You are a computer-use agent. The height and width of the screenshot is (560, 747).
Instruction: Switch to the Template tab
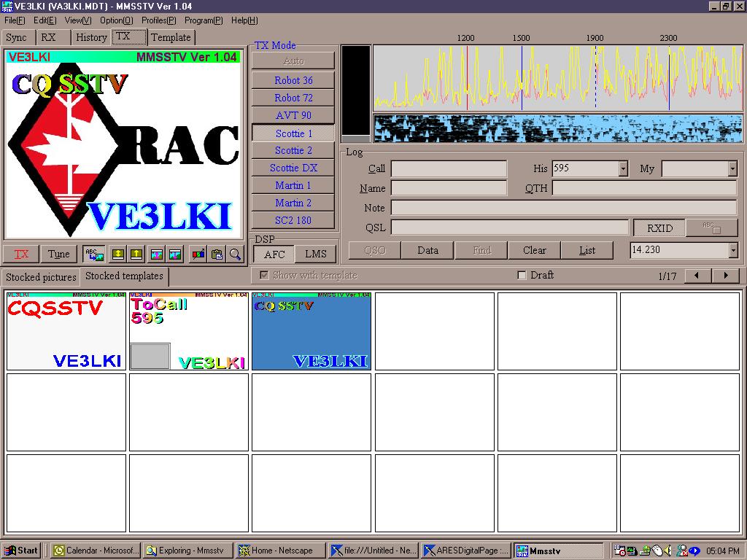click(x=171, y=37)
